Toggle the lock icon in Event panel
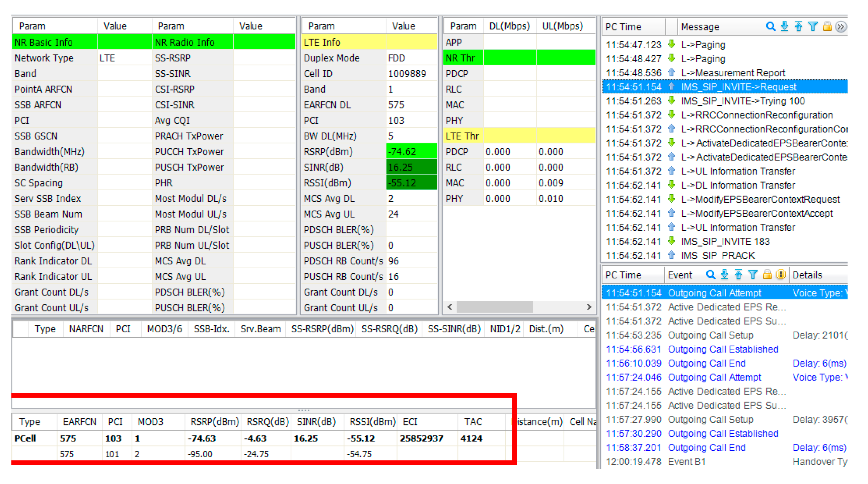 coord(767,275)
